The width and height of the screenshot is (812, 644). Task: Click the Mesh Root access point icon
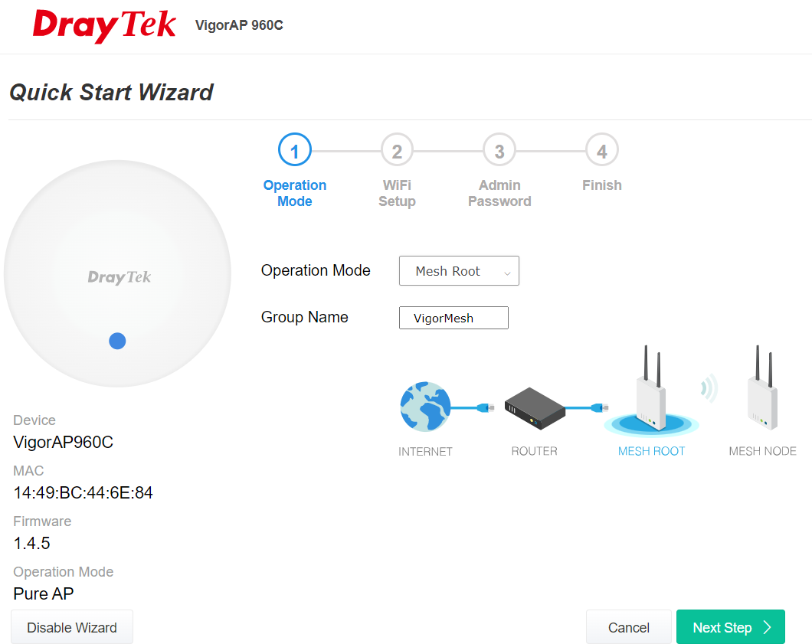click(x=651, y=389)
